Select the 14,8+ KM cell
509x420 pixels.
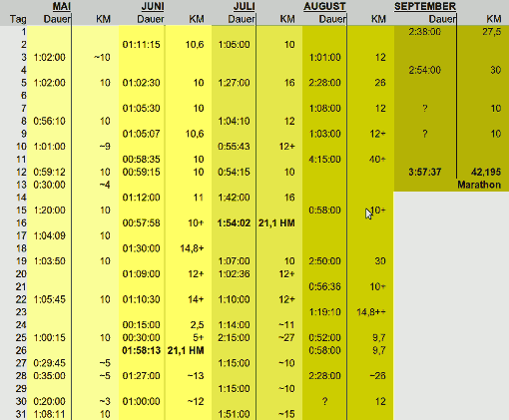[192, 248]
